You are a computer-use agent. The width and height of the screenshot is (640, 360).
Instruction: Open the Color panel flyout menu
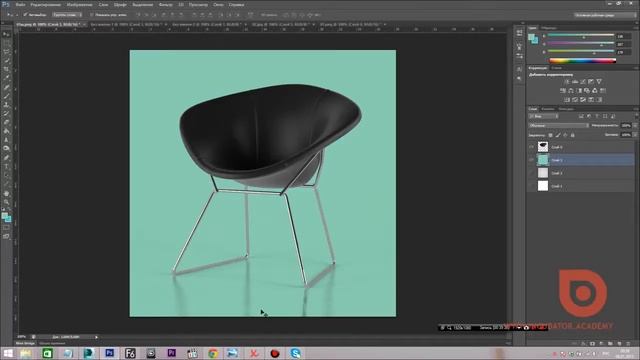coord(636,28)
